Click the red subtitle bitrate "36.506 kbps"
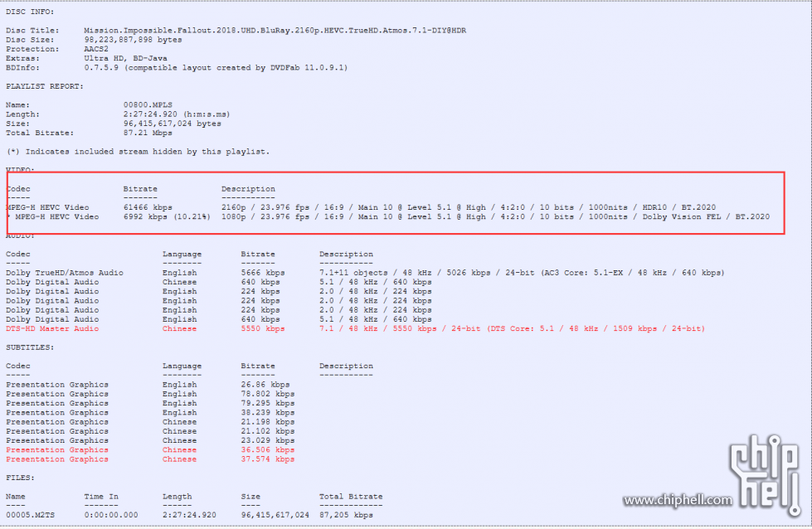 (x=268, y=449)
